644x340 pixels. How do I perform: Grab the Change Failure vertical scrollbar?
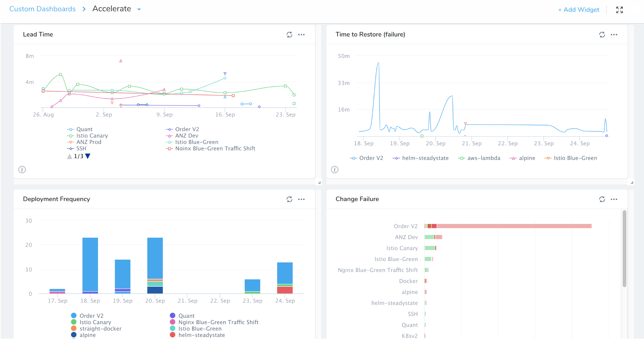tap(625, 249)
